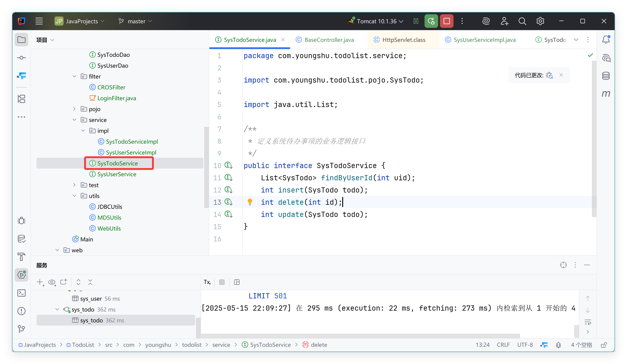Screen dimensions: 627x364
Task: Click the Stop Tomcat red button
Action: 446,21
